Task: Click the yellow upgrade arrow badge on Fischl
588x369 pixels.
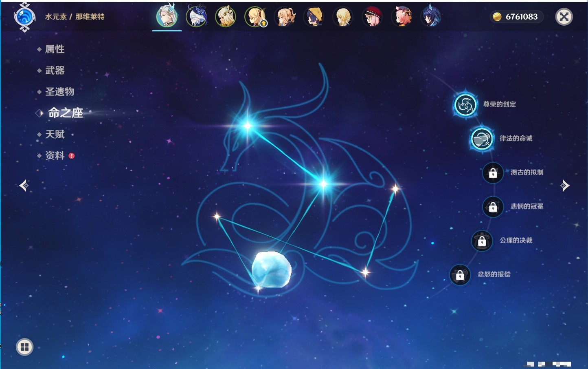Action: tap(263, 24)
